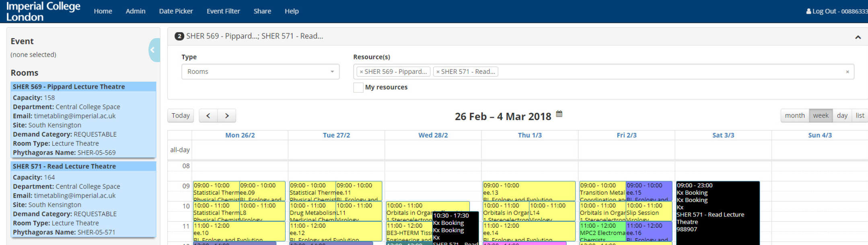Click the Log Out link
Image resolution: width=868 pixels, height=245 pixels.
pos(836,11)
